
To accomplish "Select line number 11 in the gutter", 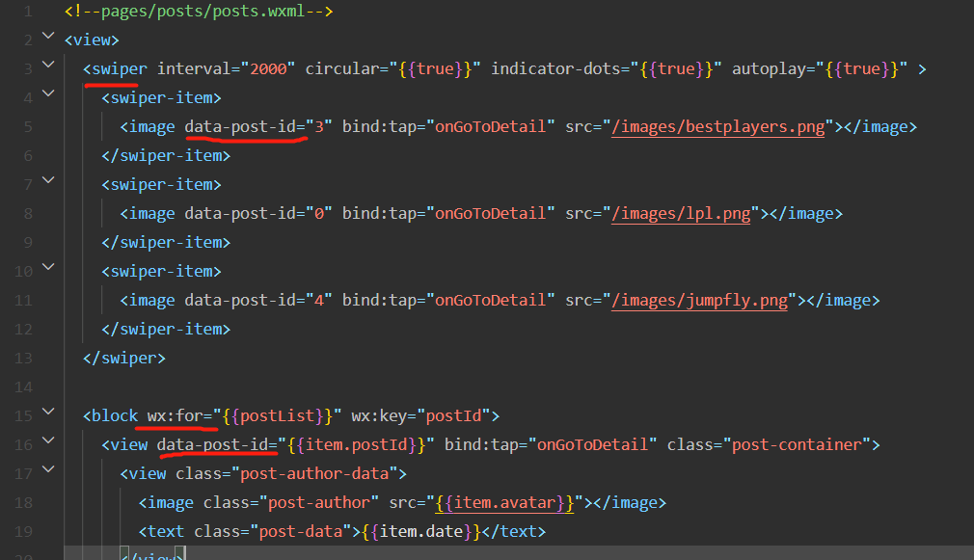I will coord(23,301).
